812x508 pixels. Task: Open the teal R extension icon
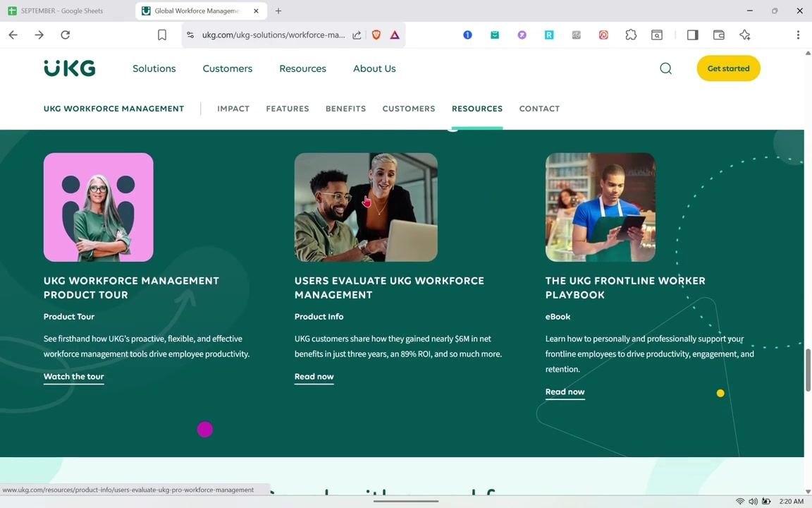[549, 35]
